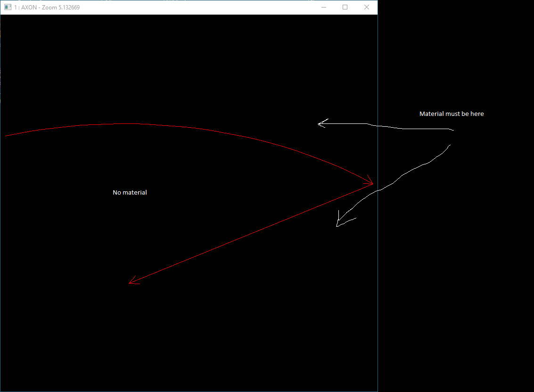The height and width of the screenshot is (392, 534).
Task: Click the white horizontal arrow's shaft
Action: point(386,127)
